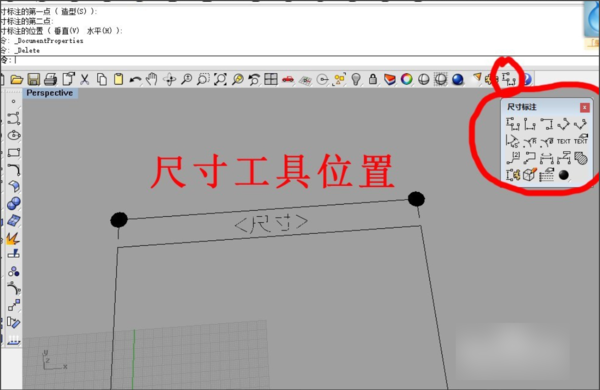The width and height of the screenshot is (600, 390).
Task: Click the orange spotlight icon
Action: point(477,78)
